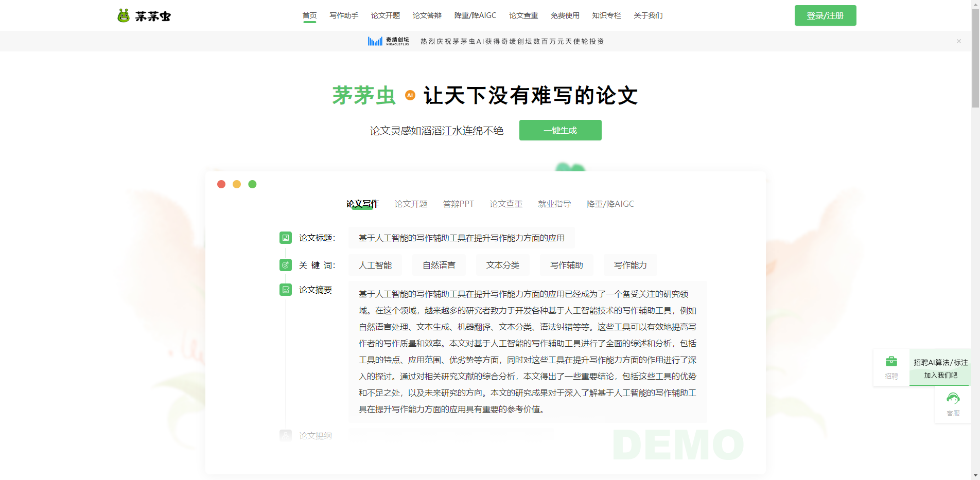This screenshot has width=980, height=480.
Task: Click the 论文标题 label
Action: tap(317, 238)
